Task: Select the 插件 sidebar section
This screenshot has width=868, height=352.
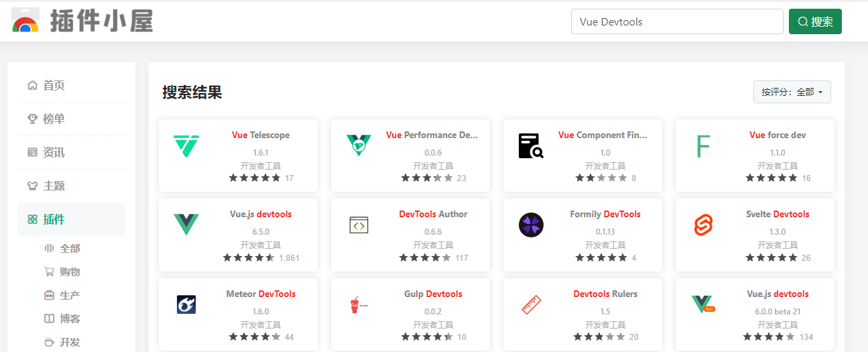Action: click(71, 219)
